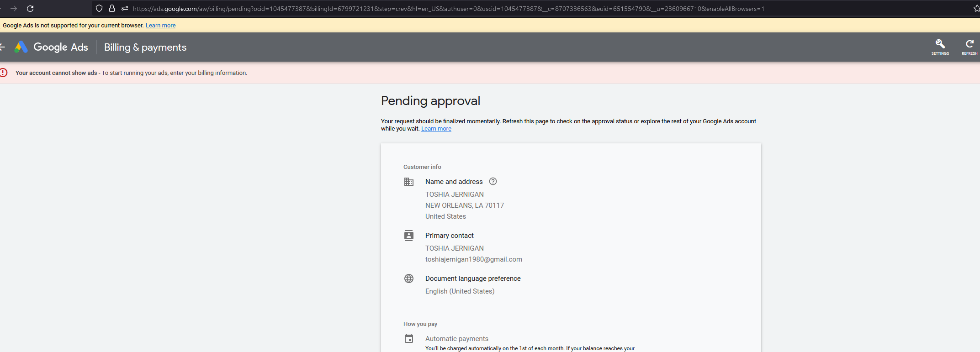The image size is (980, 352).
Task: Click the address bar URL field
Action: click(530, 9)
